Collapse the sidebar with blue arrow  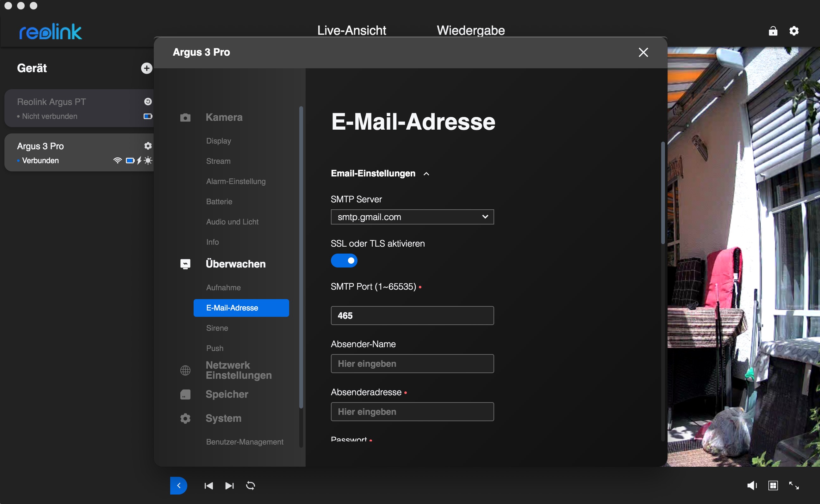tap(178, 485)
